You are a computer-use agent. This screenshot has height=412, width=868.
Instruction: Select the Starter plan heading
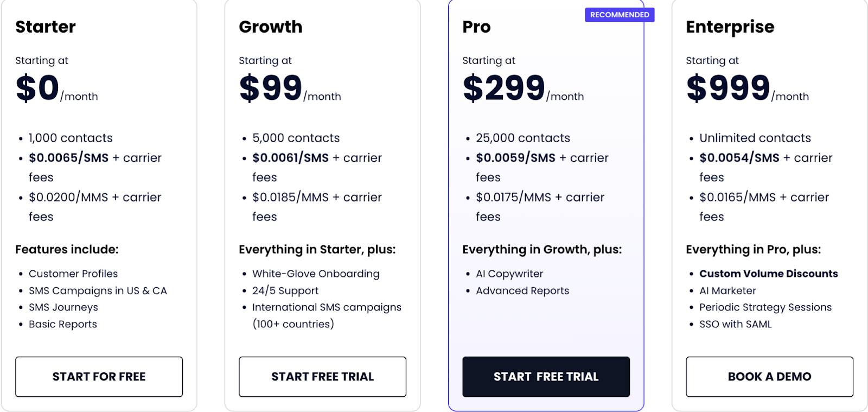coord(46,27)
